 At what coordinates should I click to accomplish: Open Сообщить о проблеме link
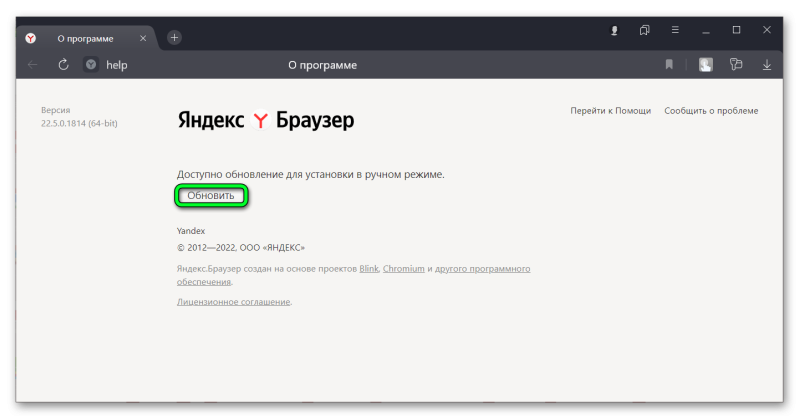(x=711, y=111)
